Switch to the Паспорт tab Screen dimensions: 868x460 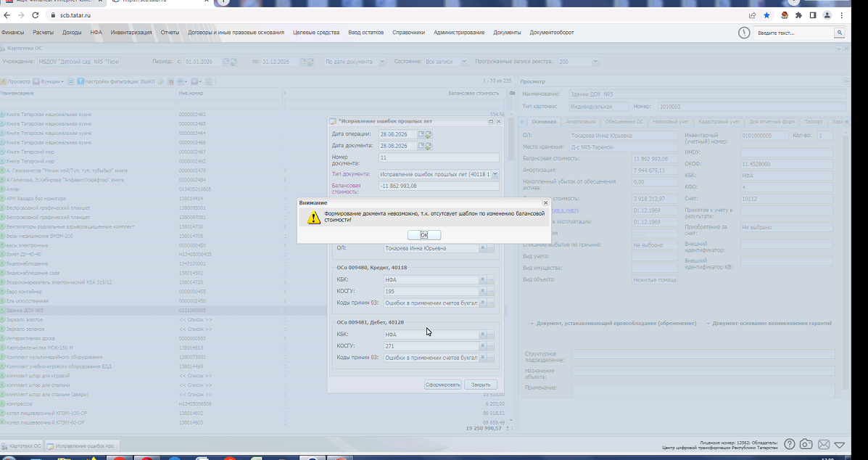click(x=813, y=122)
